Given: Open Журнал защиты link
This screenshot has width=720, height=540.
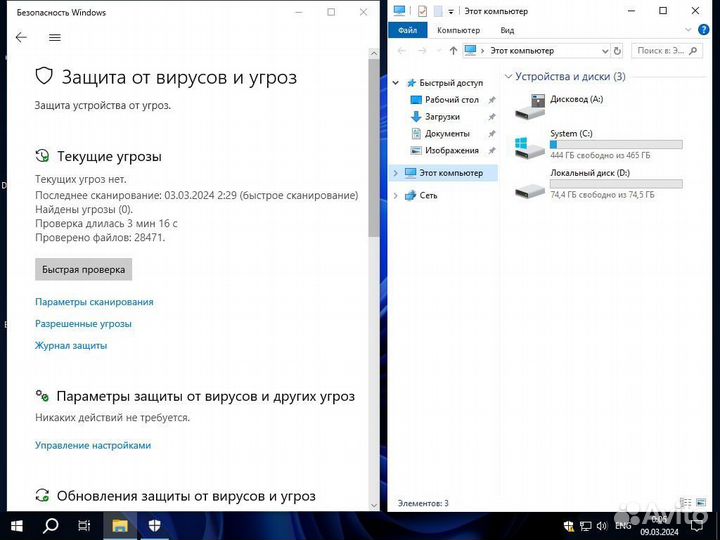Looking at the screenshot, I should (x=71, y=345).
